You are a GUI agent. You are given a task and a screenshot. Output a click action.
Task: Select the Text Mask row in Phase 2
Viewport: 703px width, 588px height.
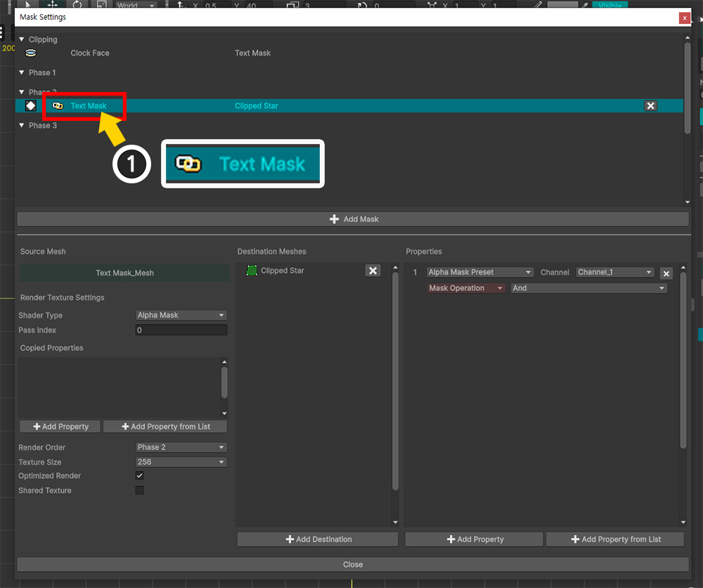tap(349, 106)
